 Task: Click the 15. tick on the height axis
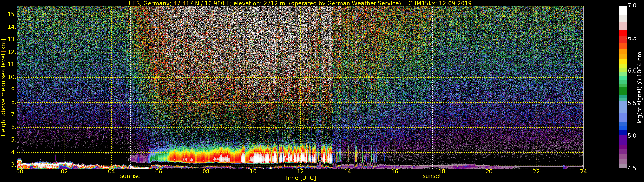[x=12, y=15]
